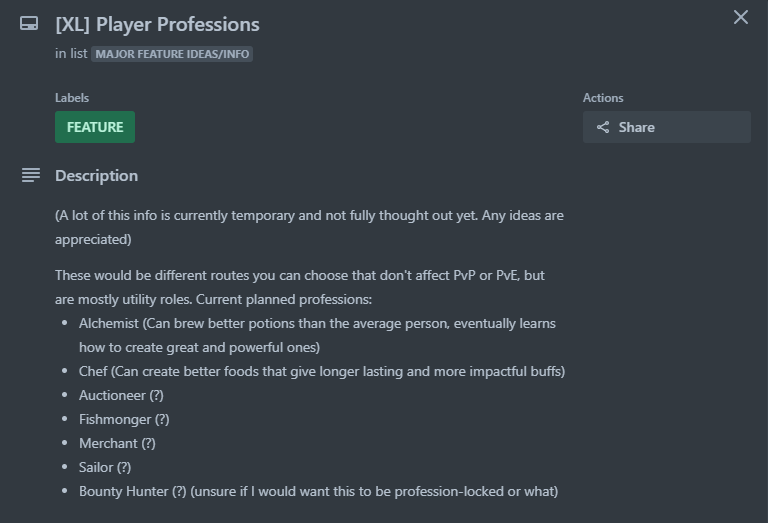Click the "in list" text
768x523 pixels.
coord(71,53)
